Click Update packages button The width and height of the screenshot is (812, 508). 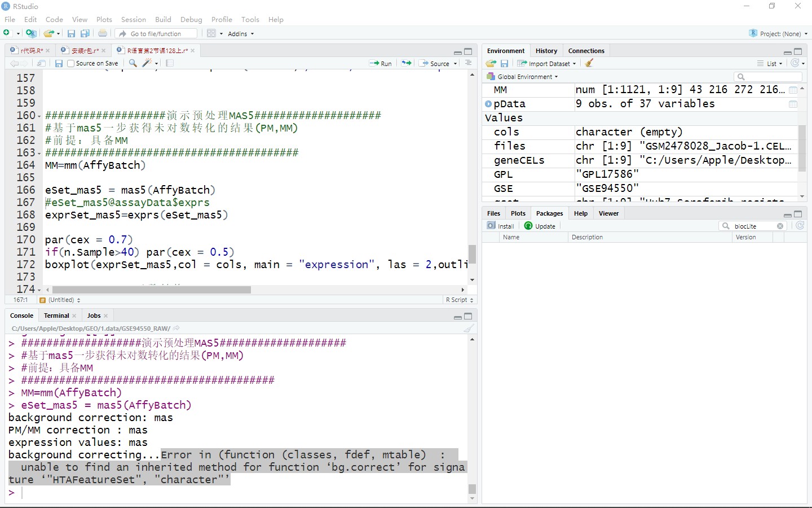pos(540,226)
